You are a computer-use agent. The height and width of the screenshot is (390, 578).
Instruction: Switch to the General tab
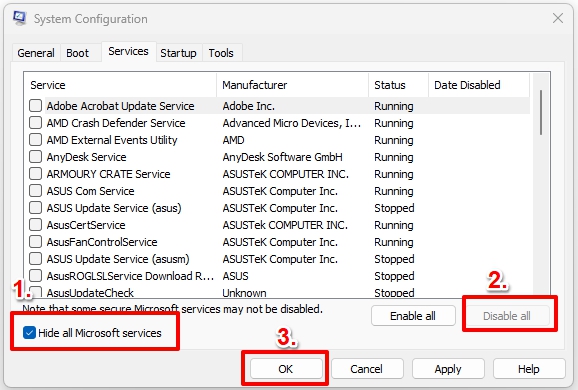coord(36,53)
